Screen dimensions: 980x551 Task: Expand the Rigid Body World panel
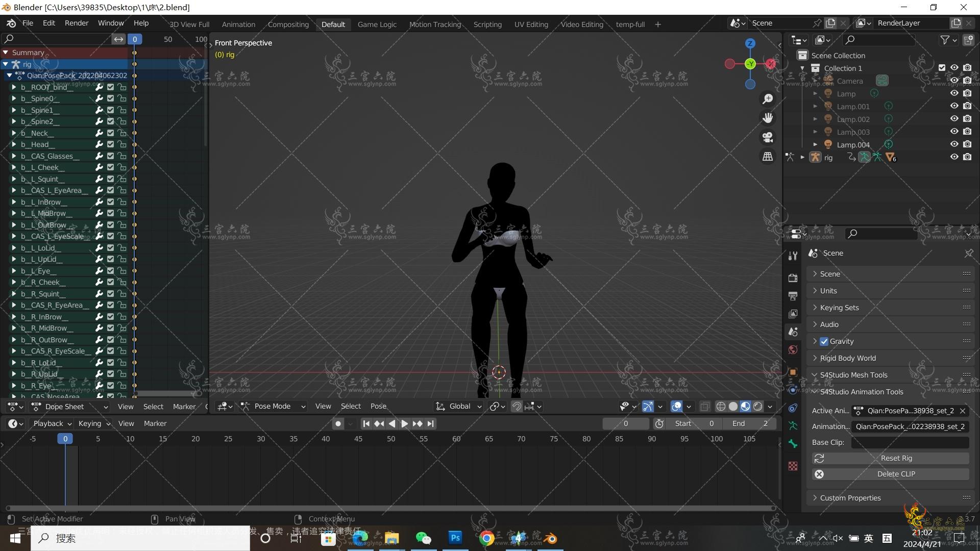click(x=891, y=358)
